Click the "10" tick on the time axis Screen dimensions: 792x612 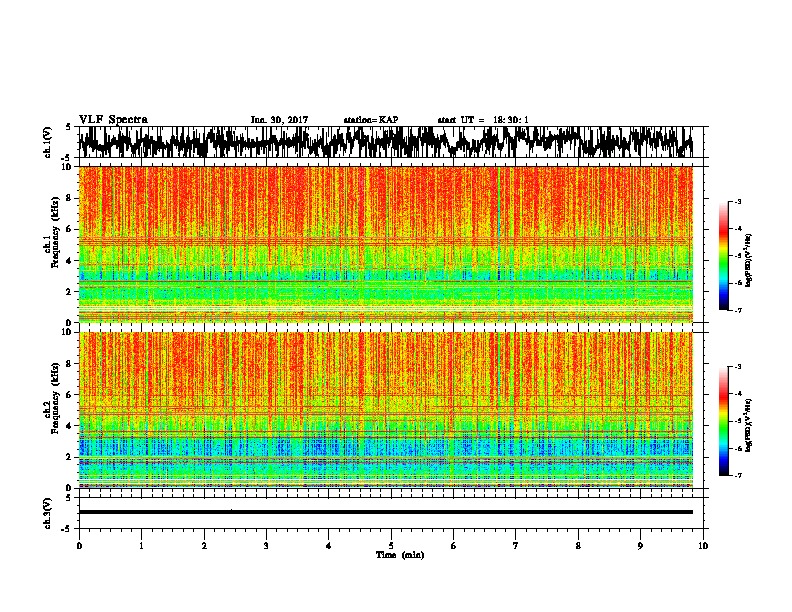coord(703,546)
